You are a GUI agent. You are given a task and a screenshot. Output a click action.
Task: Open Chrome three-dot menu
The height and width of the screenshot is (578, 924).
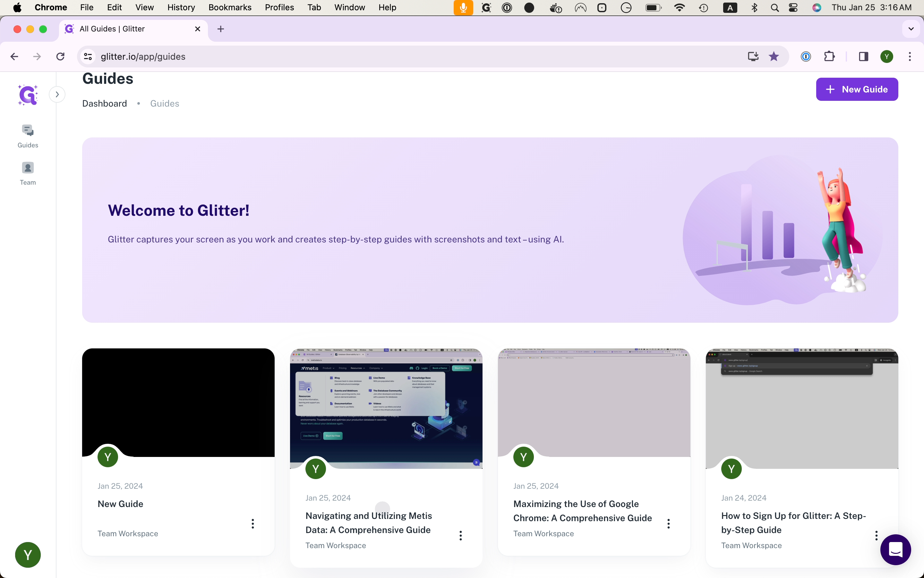(910, 57)
